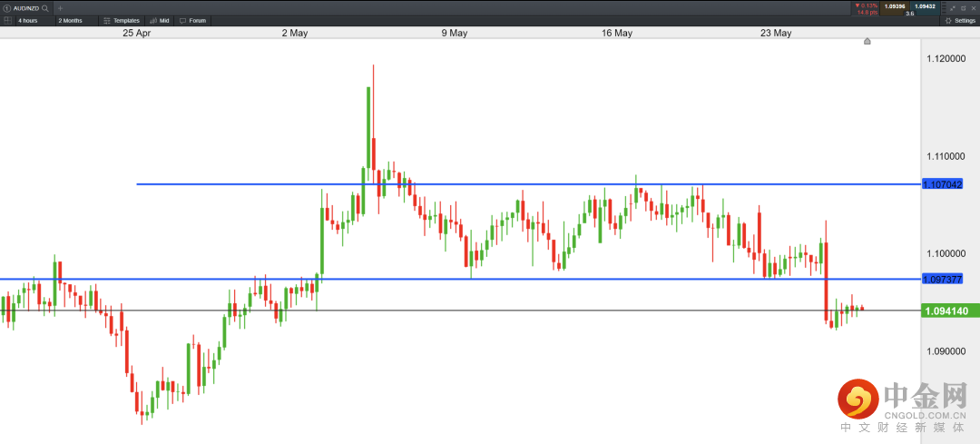
Task: Click the 16 May date label
Action: click(617, 34)
